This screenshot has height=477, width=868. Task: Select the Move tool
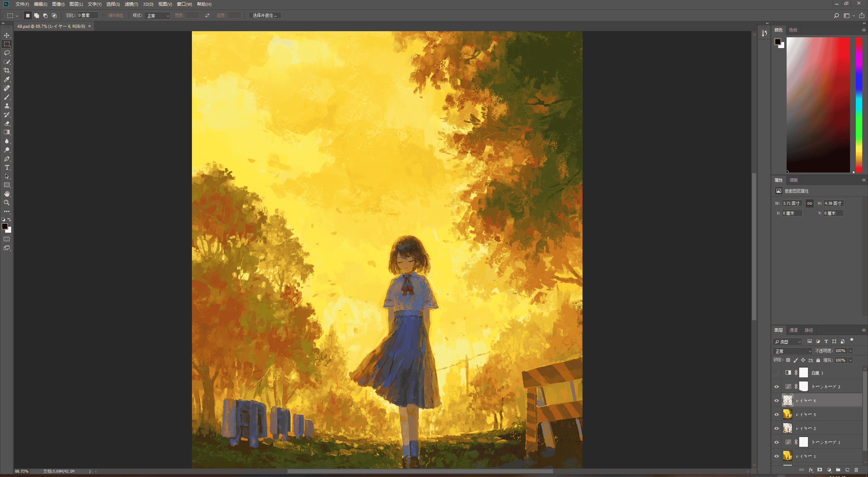tap(7, 35)
